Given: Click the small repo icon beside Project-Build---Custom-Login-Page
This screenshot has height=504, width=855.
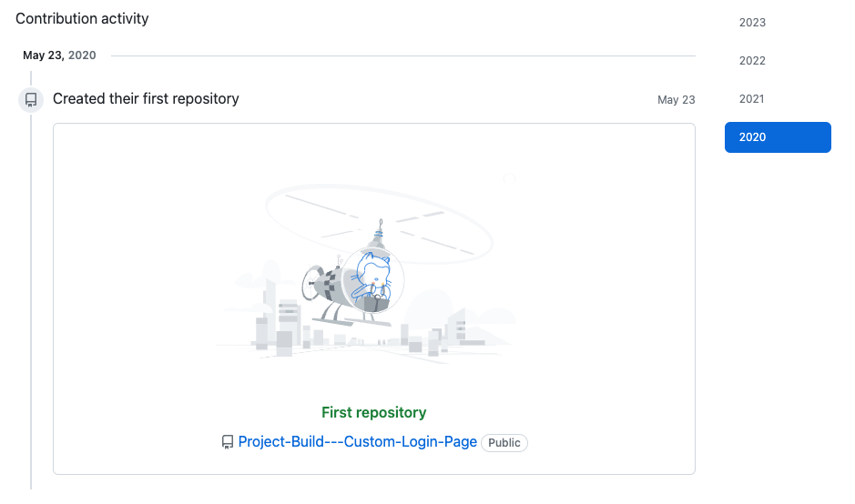Looking at the screenshot, I should pyautogui.click(x=228, y=442).
